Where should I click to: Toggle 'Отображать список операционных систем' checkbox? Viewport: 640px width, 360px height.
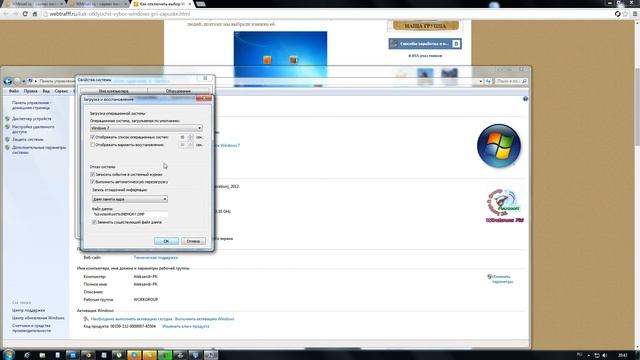(93, 137)
